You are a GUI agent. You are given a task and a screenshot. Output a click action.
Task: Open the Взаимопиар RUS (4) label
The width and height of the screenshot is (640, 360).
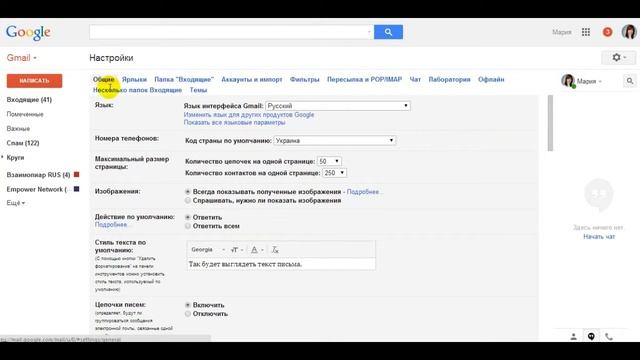pyautogui.click(x=38, y=175)
